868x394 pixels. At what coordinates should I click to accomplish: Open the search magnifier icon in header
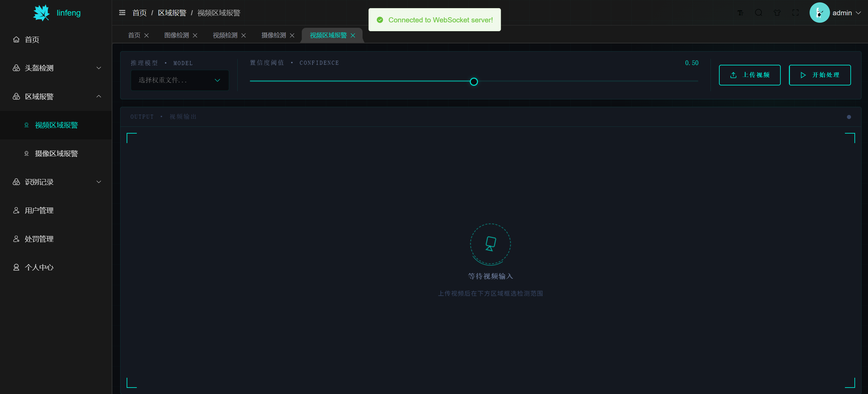759,13
